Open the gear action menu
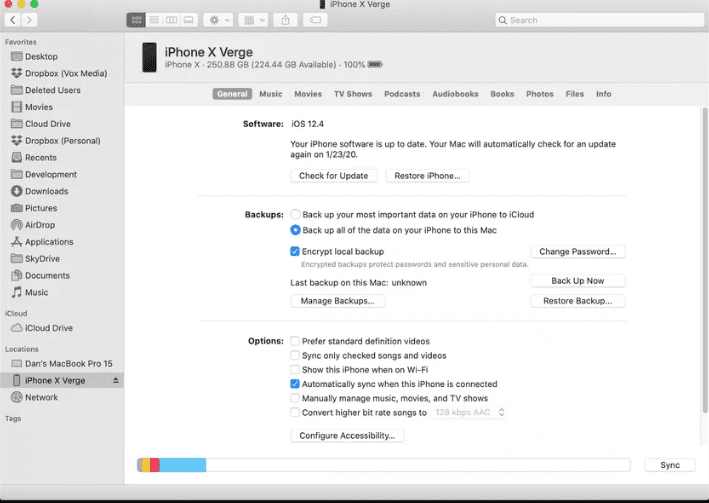 coord(219,20)
